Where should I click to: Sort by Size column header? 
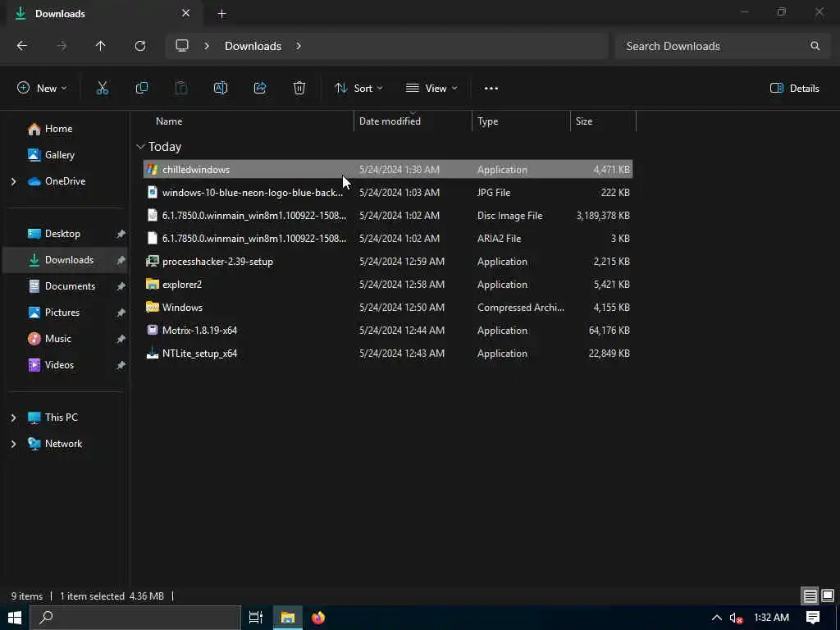[x=584, y=121]
